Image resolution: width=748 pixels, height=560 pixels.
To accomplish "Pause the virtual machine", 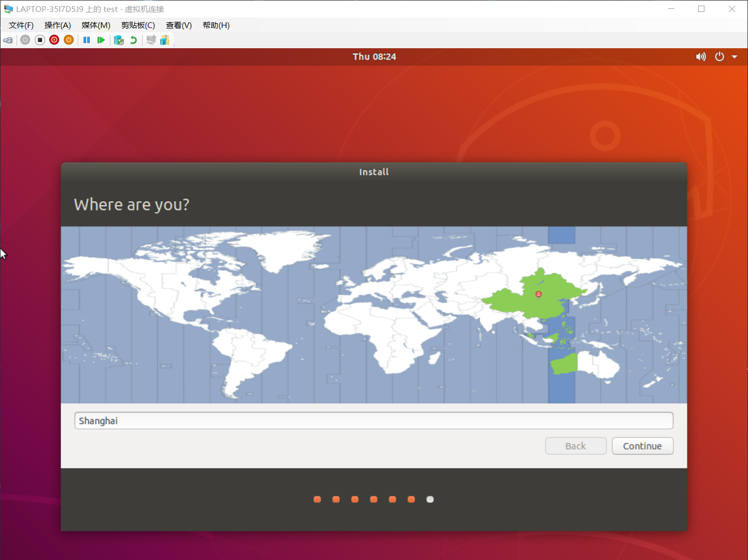I will (x=87, y=40).
